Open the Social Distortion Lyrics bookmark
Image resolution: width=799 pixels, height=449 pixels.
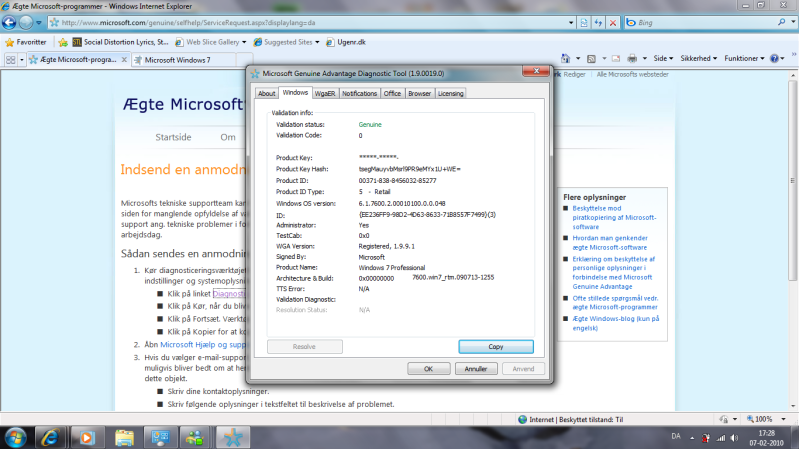point(120,42)
